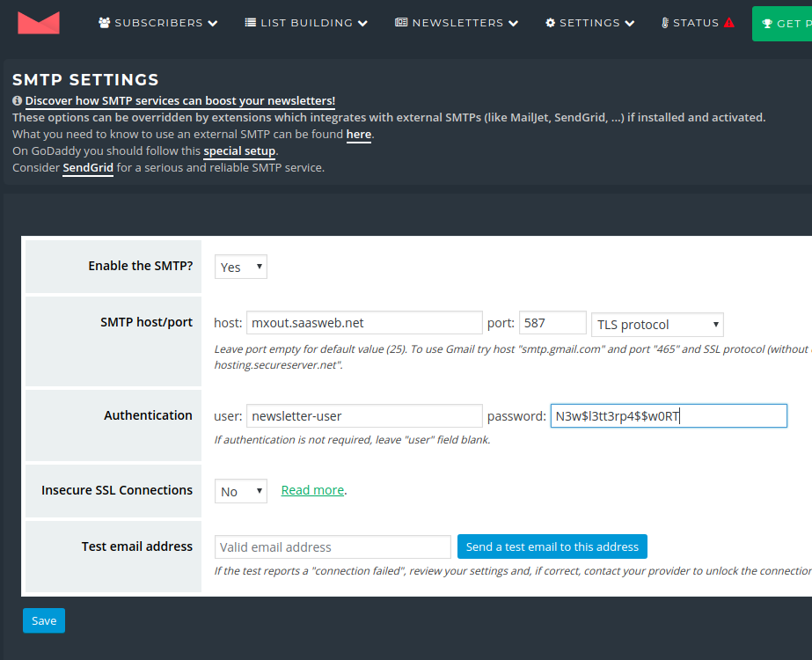Send a test email to this address
This screenshot has width=812, height=660.
coord(552,546)
